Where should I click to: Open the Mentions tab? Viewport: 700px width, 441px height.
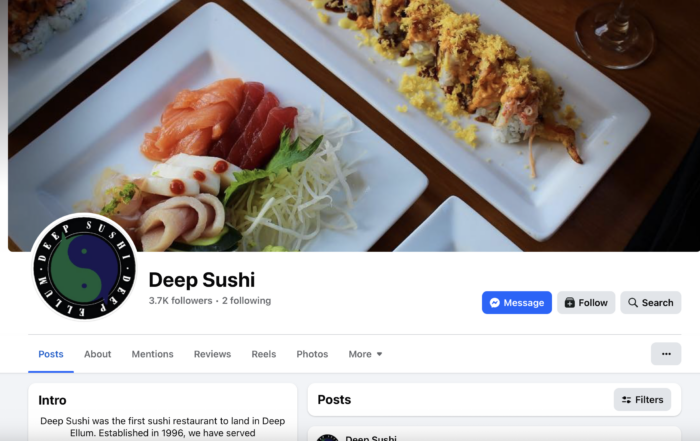(x=152, y=354)
